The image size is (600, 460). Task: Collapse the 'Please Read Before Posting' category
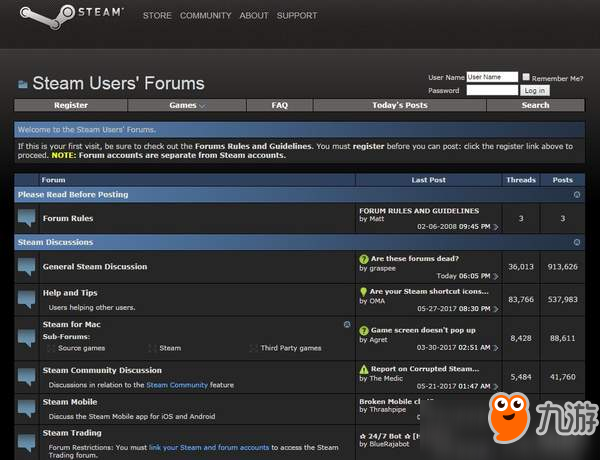[x=577, y=195]
